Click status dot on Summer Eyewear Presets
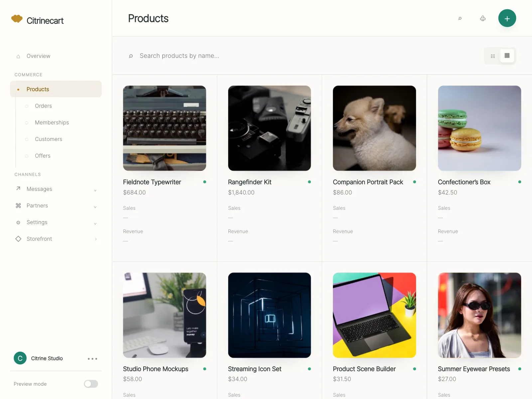Viewport: 532px width, 399px height. coord(520,369)
